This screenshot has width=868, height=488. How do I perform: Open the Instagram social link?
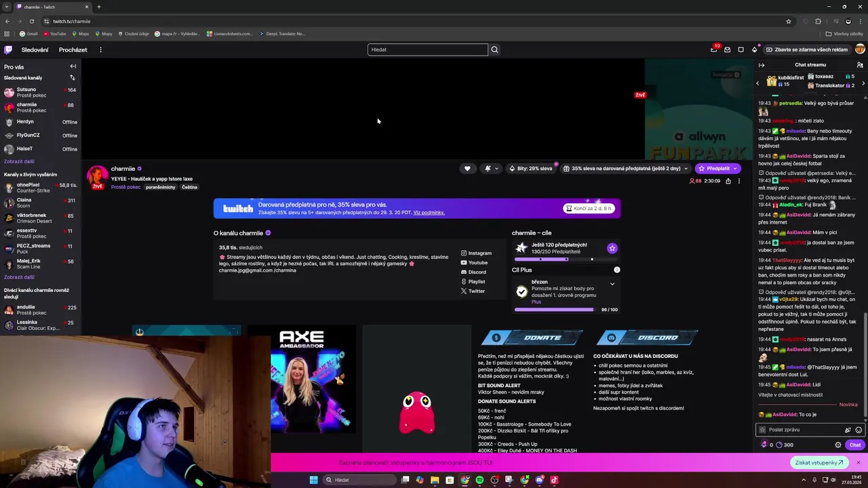[476, 253]
